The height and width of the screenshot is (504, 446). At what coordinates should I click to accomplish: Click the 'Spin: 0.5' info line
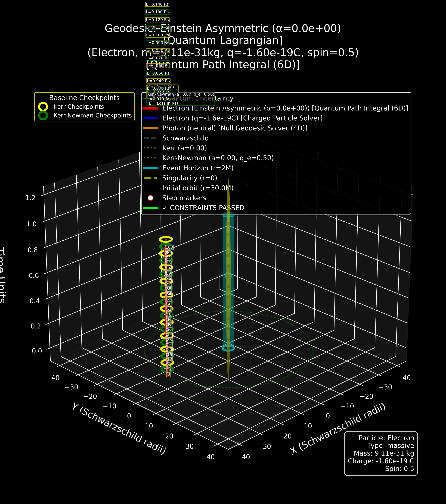[400, 469]
